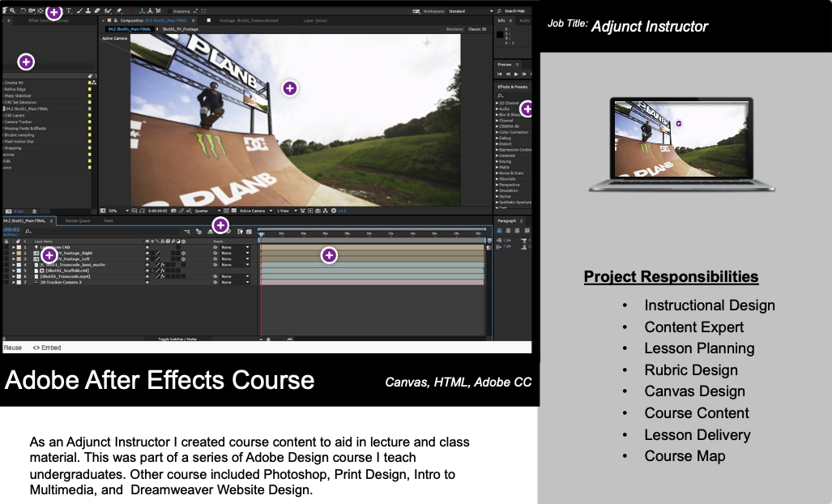Click the viewer reset exposure icon

334,211
